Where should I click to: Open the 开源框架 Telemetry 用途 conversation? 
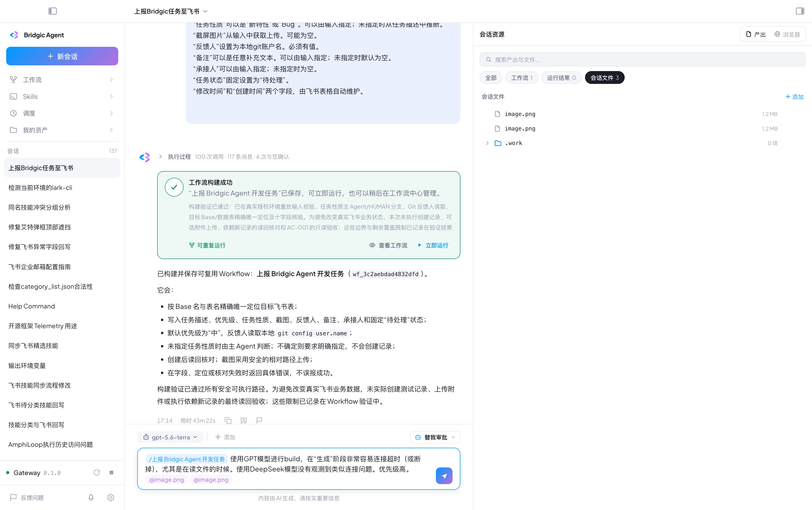pos(62,326)
